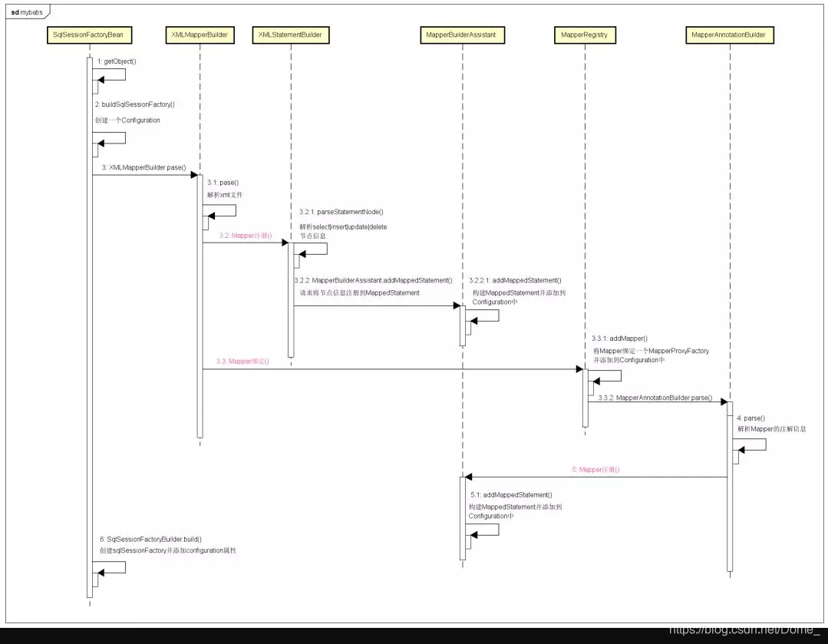Select the XMLStatementBuilder lifeline header

click(290, 35)
